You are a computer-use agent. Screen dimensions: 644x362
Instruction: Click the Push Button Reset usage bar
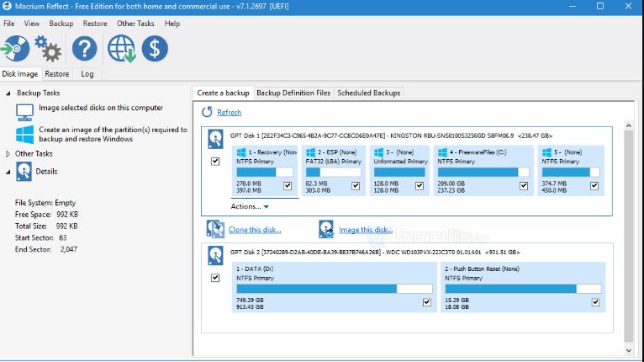click(x=523, y=289)
